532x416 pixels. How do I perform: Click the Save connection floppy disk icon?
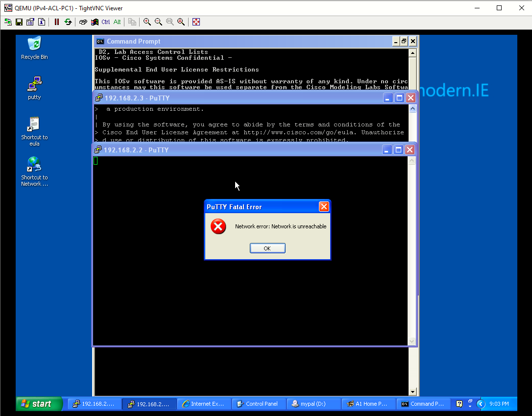tap(19, 22)
